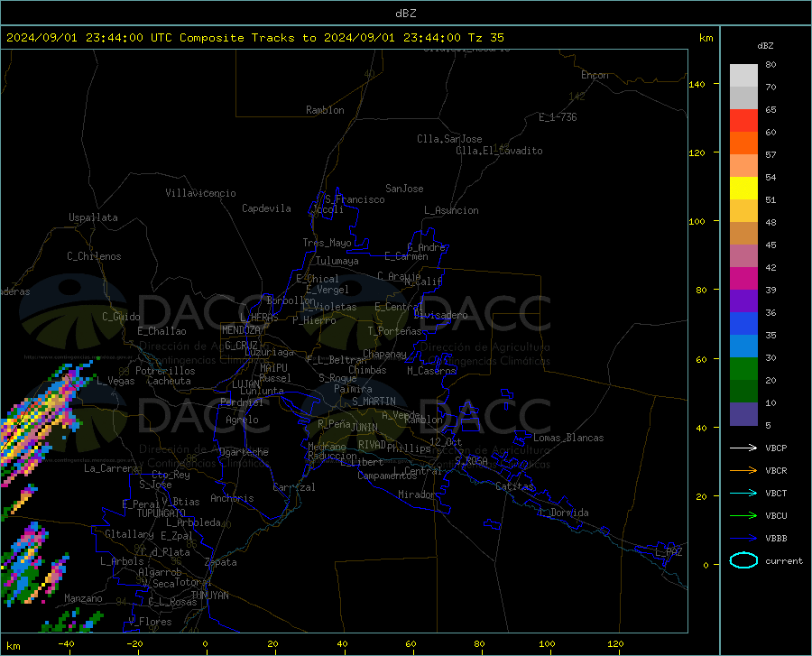Click the Divisadero map label
Screen dimensions: 812x656
click(x=440, y=315)
